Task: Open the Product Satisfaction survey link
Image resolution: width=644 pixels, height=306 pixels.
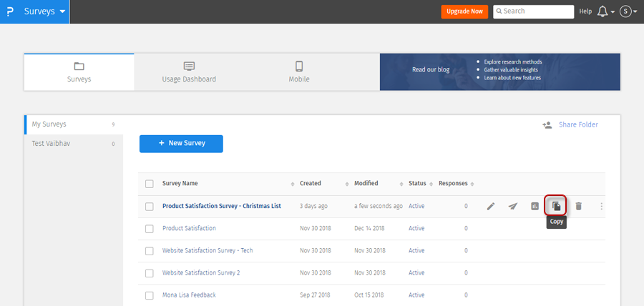Action: (x=190, y=228)
